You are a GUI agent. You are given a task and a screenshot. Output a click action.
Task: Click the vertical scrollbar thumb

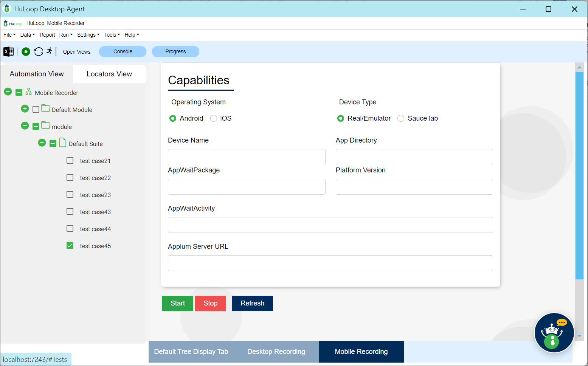(579, 175)
